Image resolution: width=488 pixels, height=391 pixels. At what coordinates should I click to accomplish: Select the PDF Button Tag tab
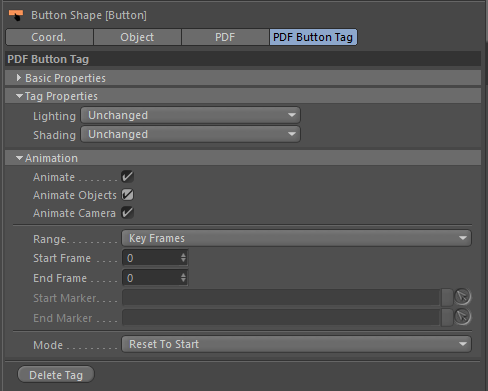tap(313, 37)
